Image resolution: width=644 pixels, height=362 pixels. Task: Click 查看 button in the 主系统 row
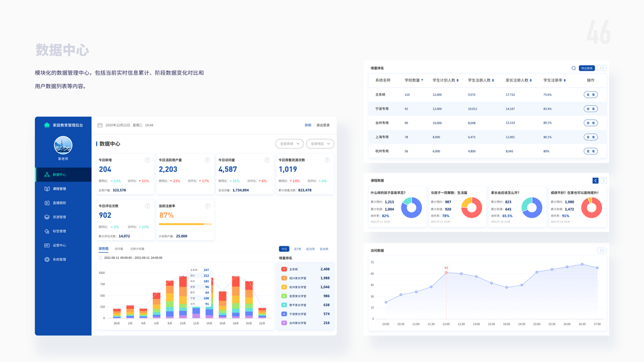coord(591,95)
